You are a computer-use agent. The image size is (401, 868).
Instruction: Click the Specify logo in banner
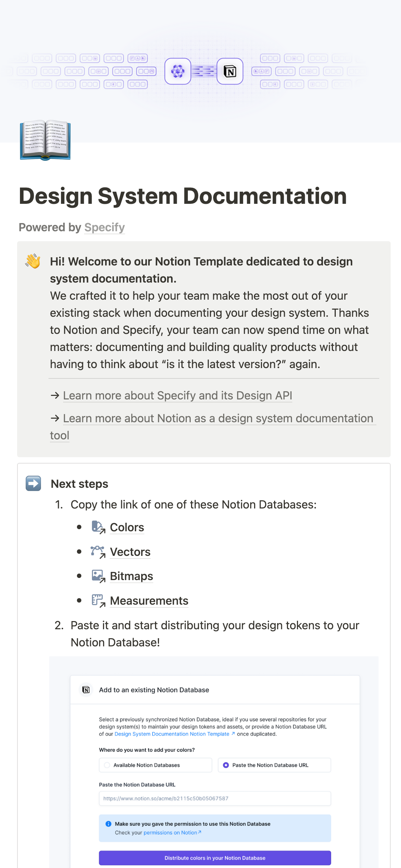point(178,71)
